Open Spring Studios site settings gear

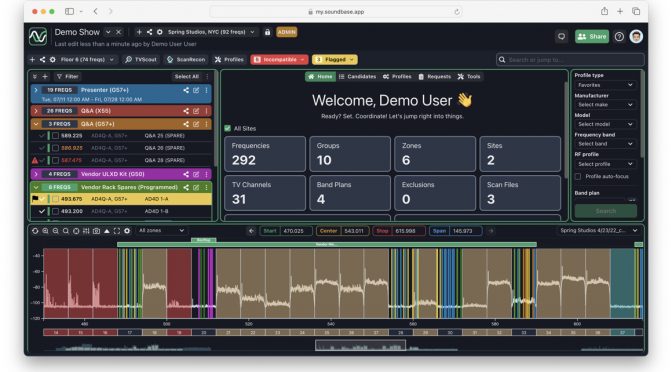(x=159, y=32)
